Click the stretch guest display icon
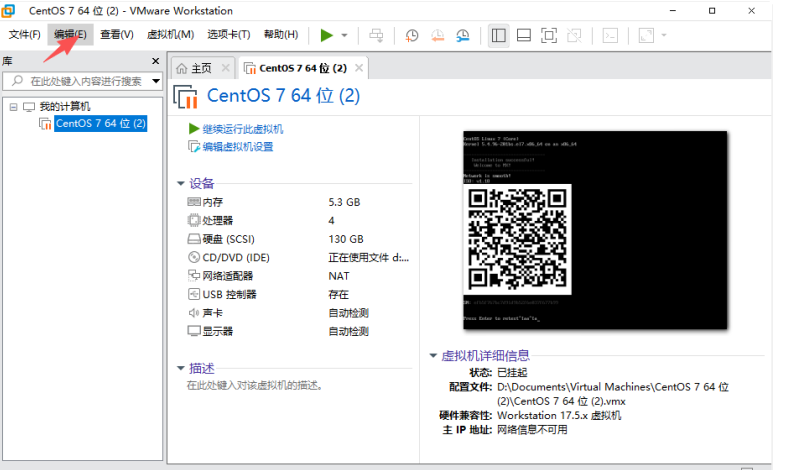789x470 pixels. 646,35
